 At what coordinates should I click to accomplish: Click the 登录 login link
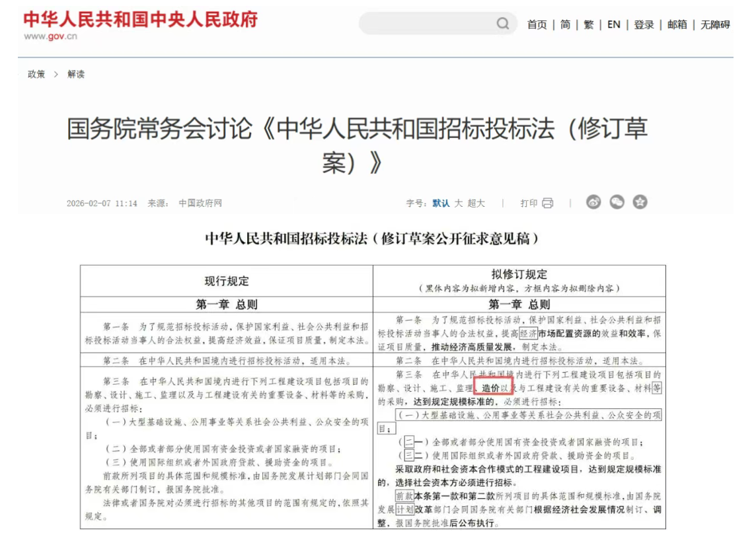[644, 24]
